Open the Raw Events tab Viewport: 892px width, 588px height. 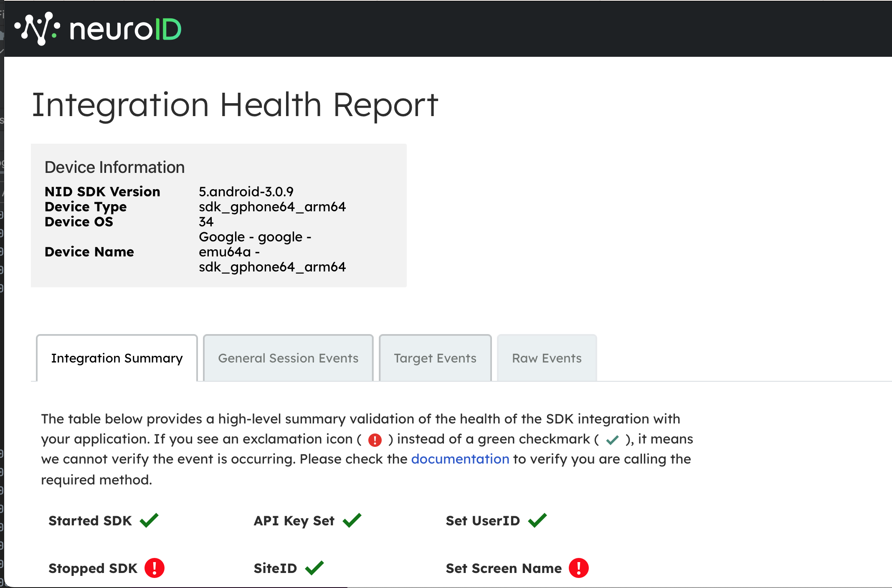(x=547, y=358)
